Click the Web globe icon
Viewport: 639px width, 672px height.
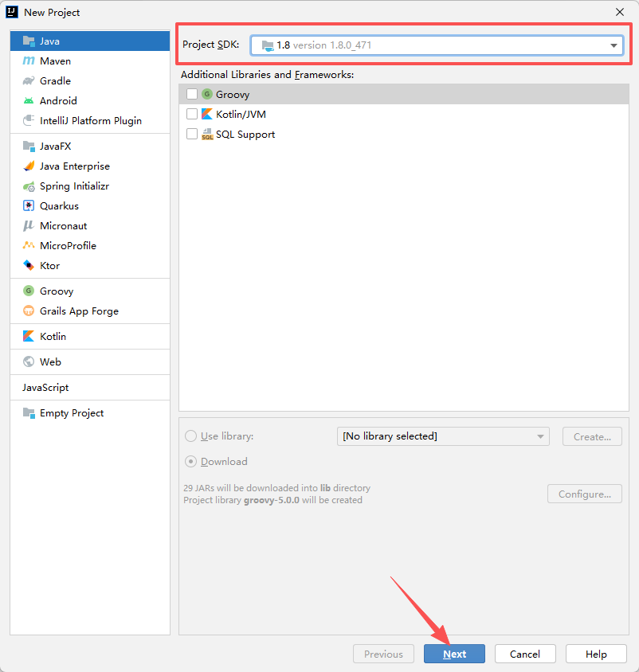[29, 361]
